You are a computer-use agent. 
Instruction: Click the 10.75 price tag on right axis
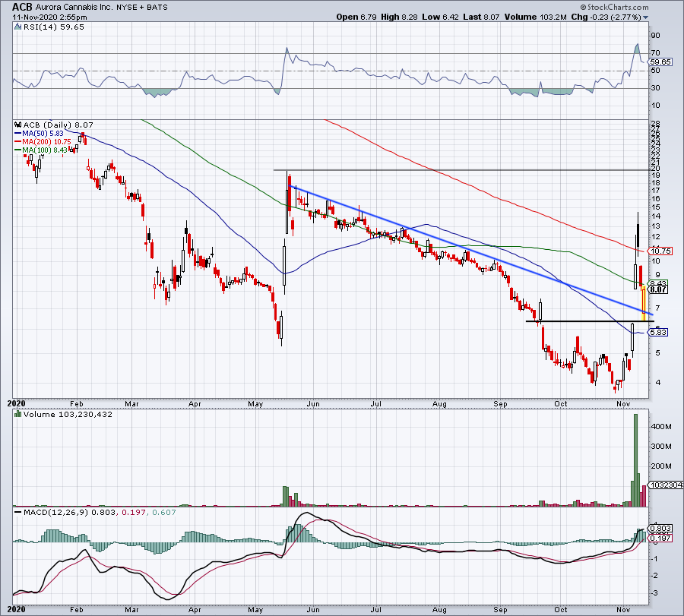pyautogui.click(x=660, y=251)
